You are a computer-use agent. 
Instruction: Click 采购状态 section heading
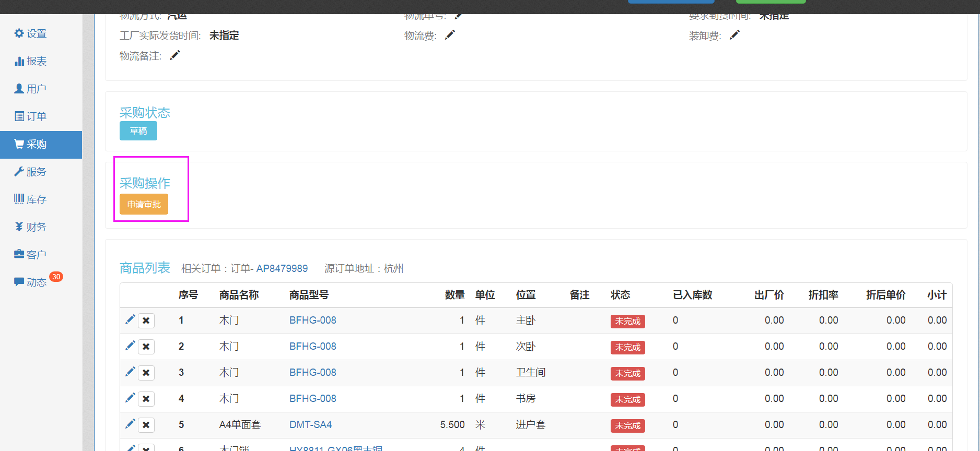point(145,113)
